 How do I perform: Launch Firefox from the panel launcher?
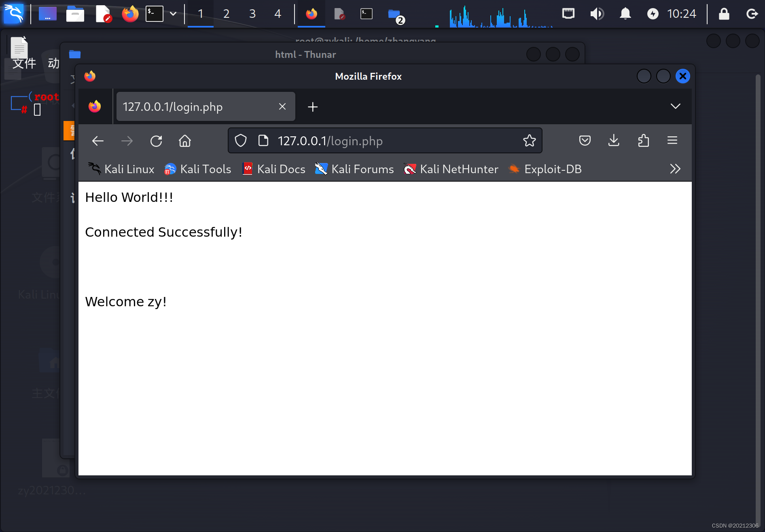pyautogui.click(x=130, y=14)
